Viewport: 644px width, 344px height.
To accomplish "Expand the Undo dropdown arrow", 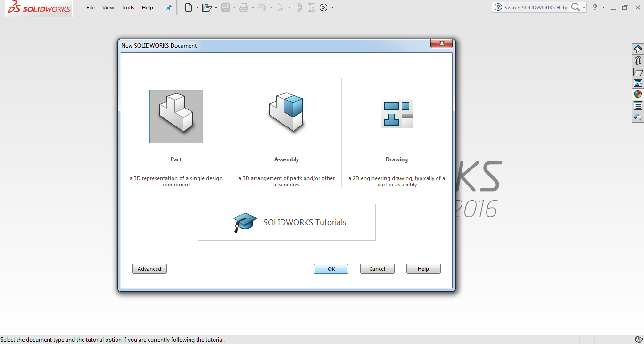I will 271,8.
